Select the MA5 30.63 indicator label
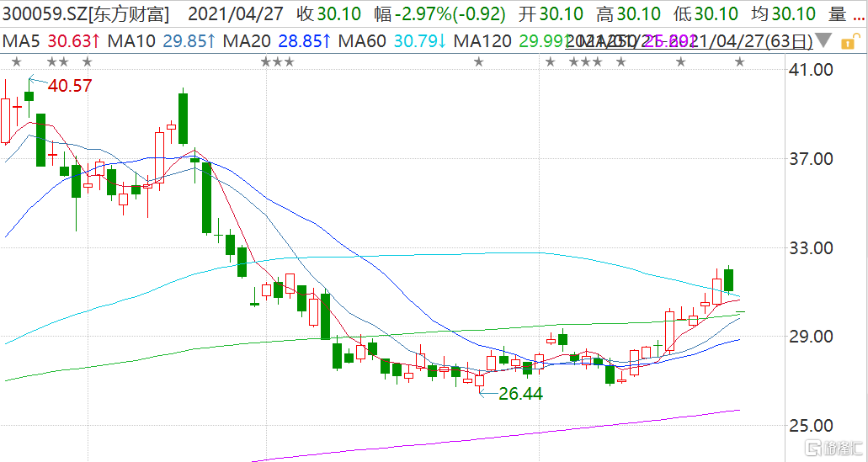This screenshot has height=462, width=868. [x=51, y=41]
